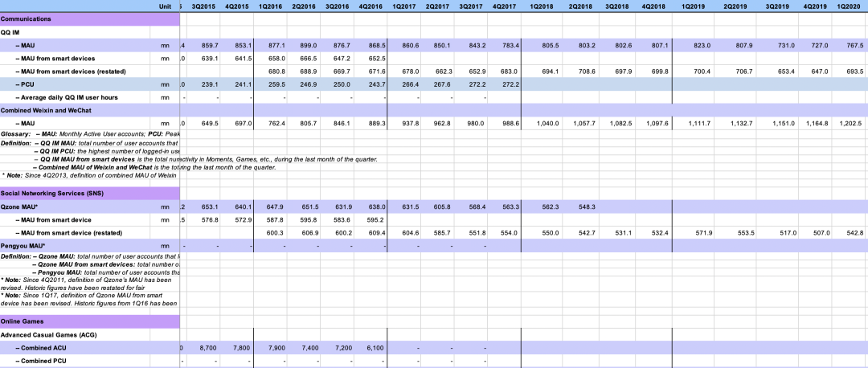Select the cell with 1,040.0
The image size is (868, 368).
547,124
